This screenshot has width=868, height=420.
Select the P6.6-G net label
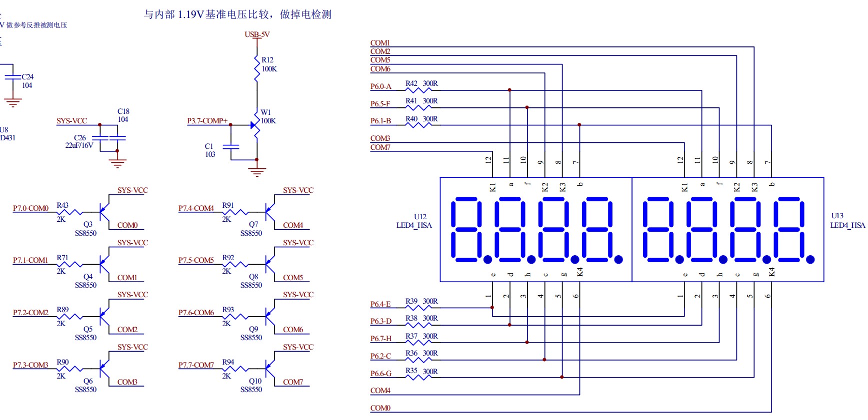[381, 374]
